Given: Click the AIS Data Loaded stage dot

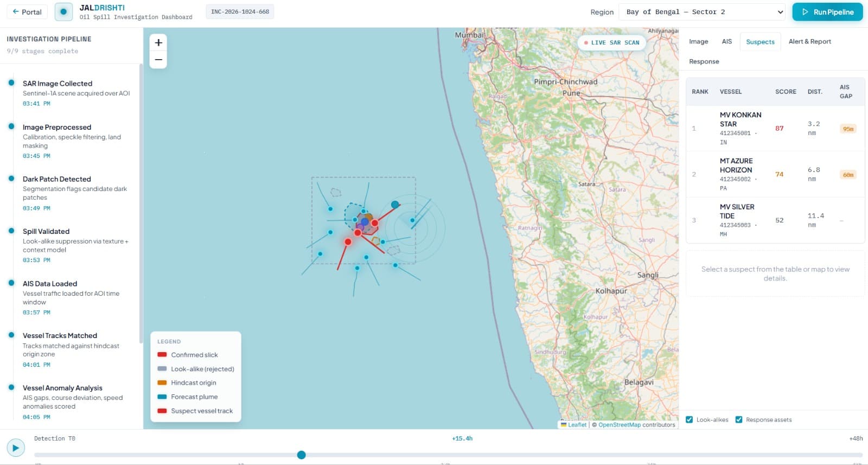Looking at the screenshot, I should [11, 283].
